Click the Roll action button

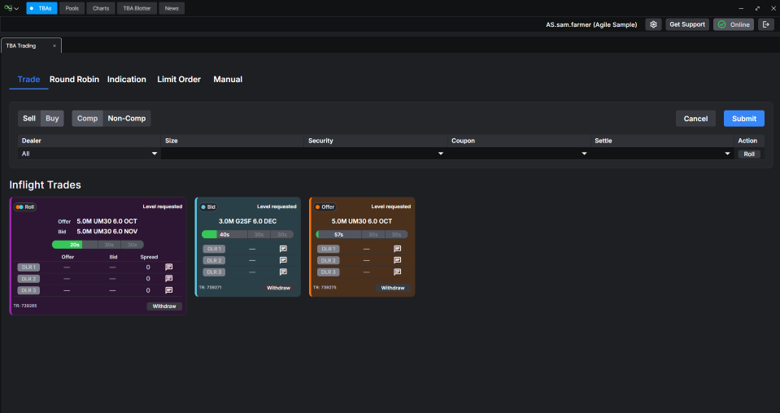click(x=749, y=154)
